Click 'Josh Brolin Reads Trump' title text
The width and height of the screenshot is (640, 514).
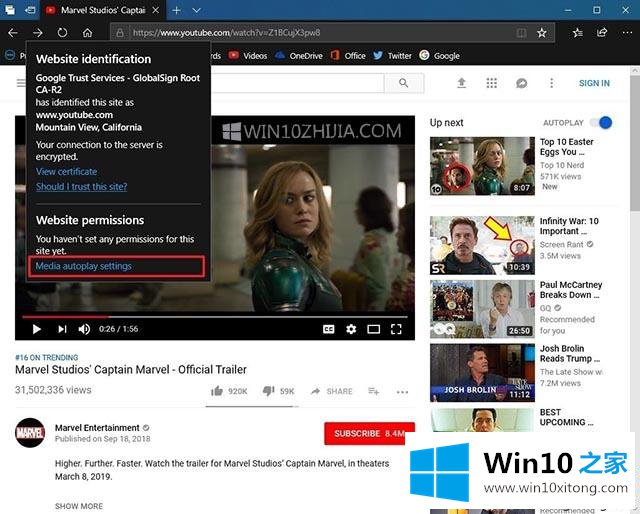pos(570,354)
